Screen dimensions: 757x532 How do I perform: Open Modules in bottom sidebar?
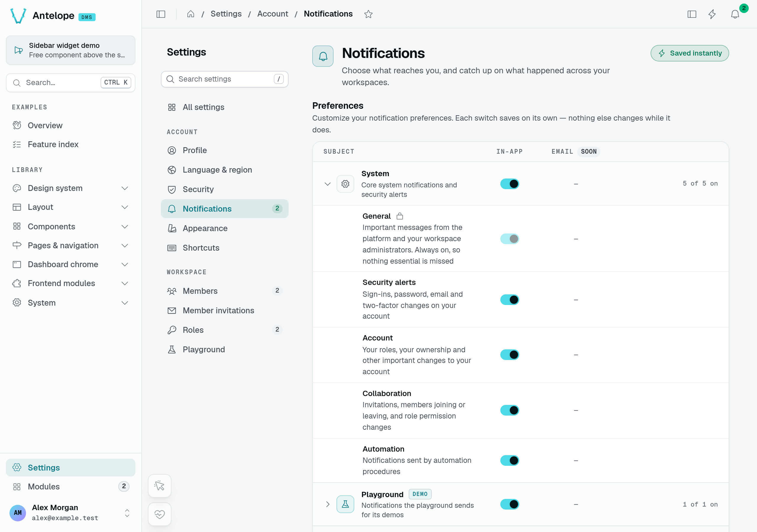pos(71,486)
